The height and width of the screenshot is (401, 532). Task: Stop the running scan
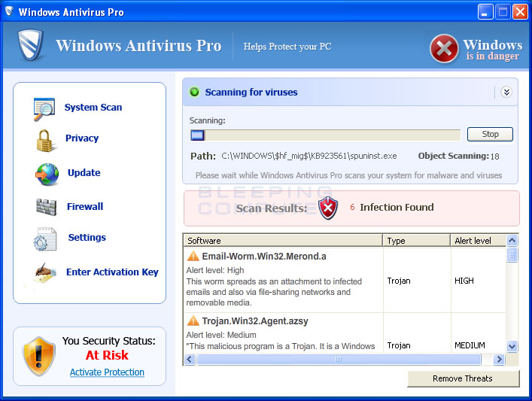(x=490, y=134)
